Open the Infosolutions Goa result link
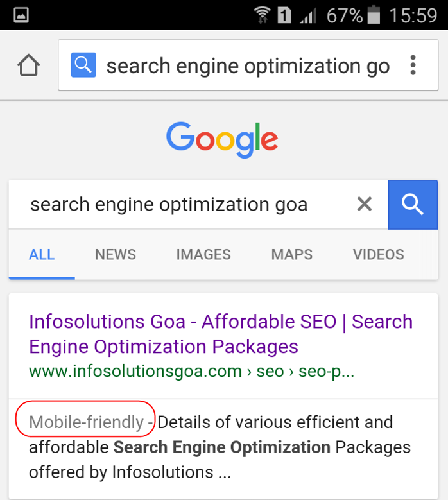The height and width of the screenshot is (500, 448). click(x=221, y=334)
